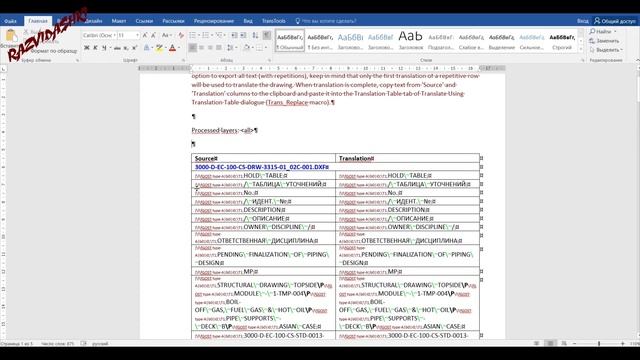The height and width of the screenshot is (360, 640).
Task: Open font color dropdown arrow
Action: coord(179,48)
